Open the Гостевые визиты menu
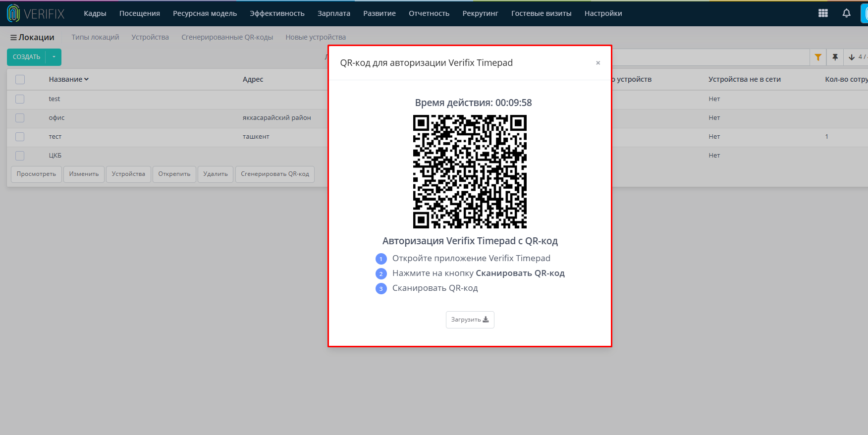This screenshot has height=435, width=868. [x=542, y=13]
